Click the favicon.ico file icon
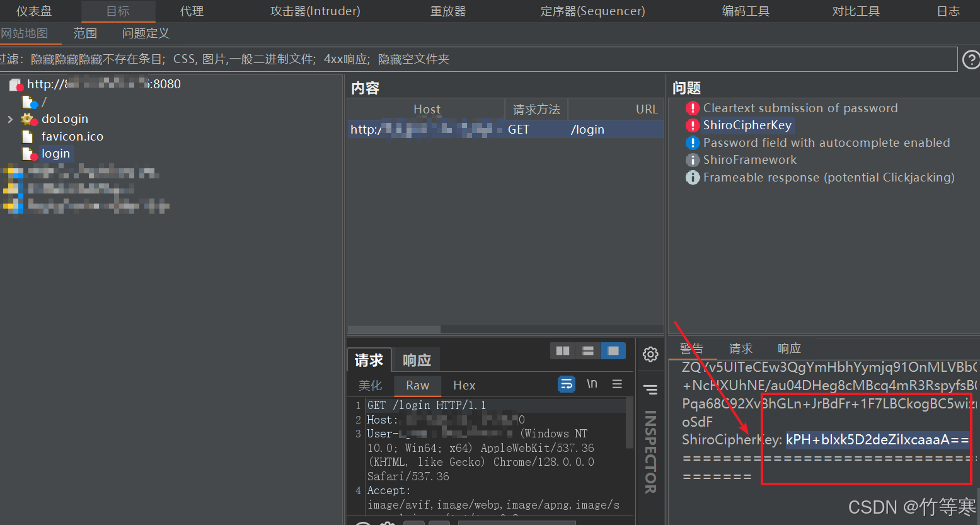The image size is (980, 525). [x=27, y=137]
